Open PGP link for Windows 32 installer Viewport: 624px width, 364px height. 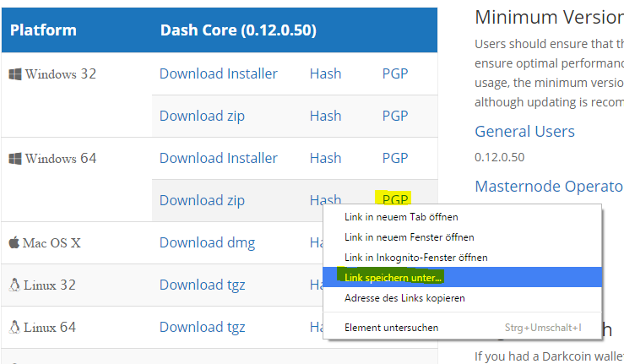tap(395, 73)
